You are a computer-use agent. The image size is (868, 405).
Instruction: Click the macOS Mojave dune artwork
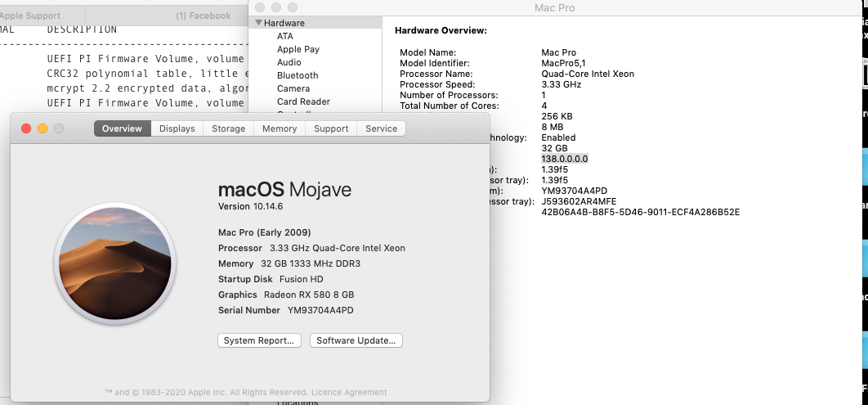point(114,262)
